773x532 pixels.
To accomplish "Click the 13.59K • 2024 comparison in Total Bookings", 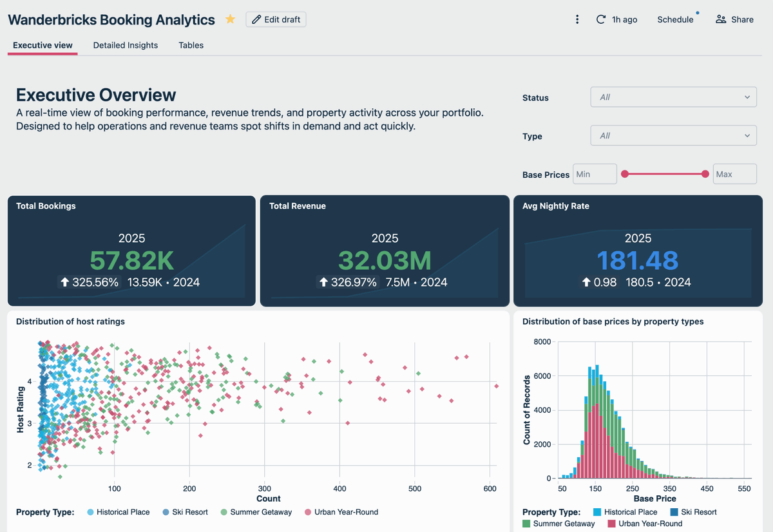I will 164,282.
